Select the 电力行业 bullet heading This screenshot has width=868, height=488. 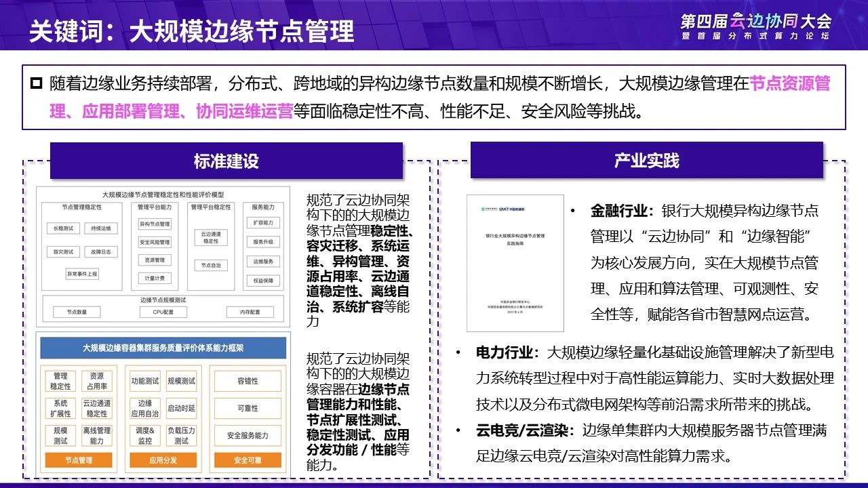point(509,352)
